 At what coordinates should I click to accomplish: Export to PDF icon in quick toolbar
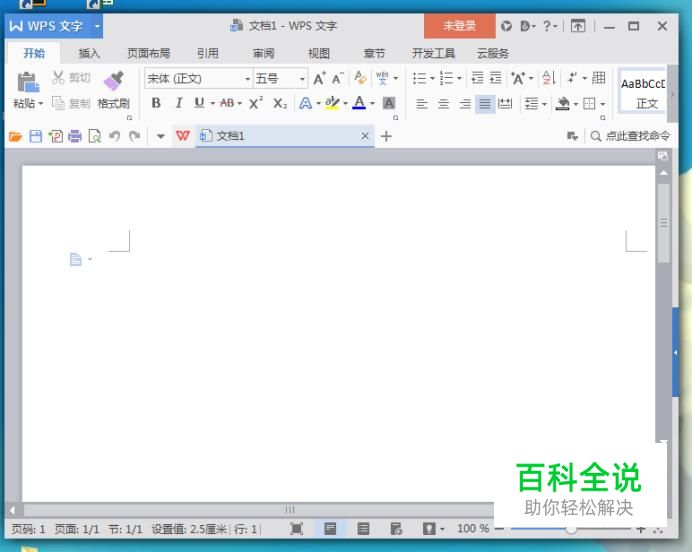tap(56, 136)
